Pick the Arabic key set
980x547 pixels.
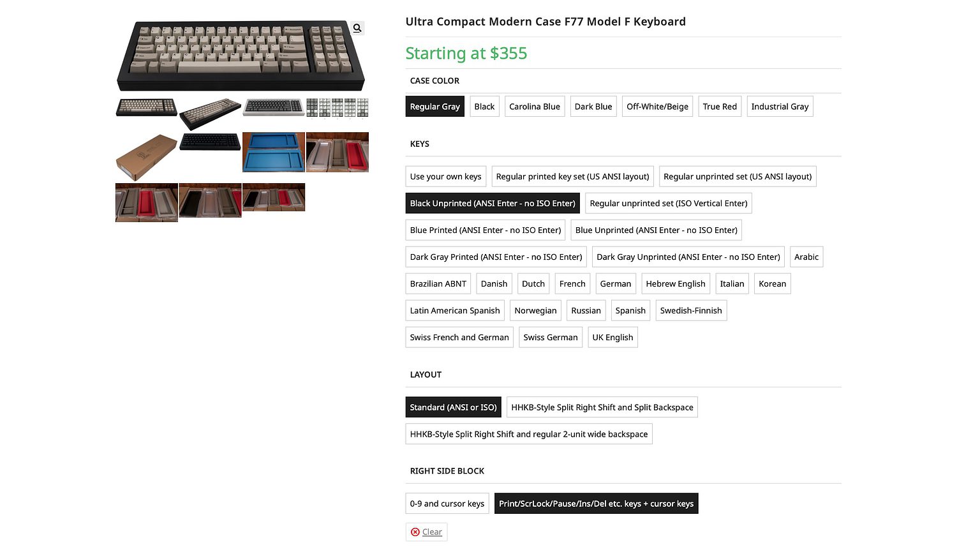pyautogui.click(x=806, y=257)
